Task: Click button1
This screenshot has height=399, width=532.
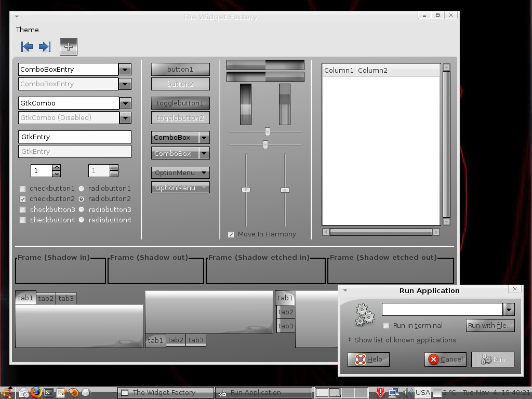Action: (180, 70)
